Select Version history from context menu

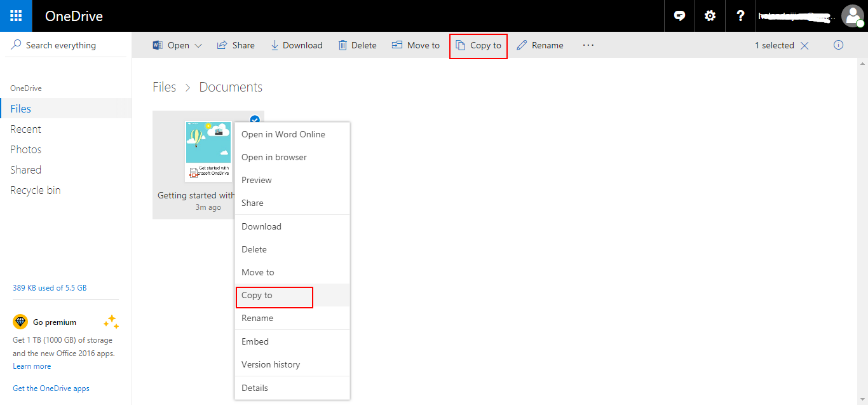pos(271,364)
